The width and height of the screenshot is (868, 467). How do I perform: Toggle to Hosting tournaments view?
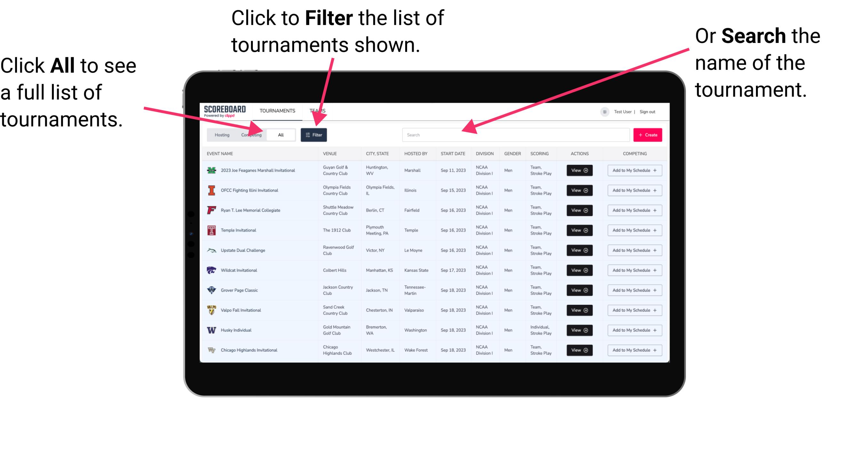click(220, 134)
